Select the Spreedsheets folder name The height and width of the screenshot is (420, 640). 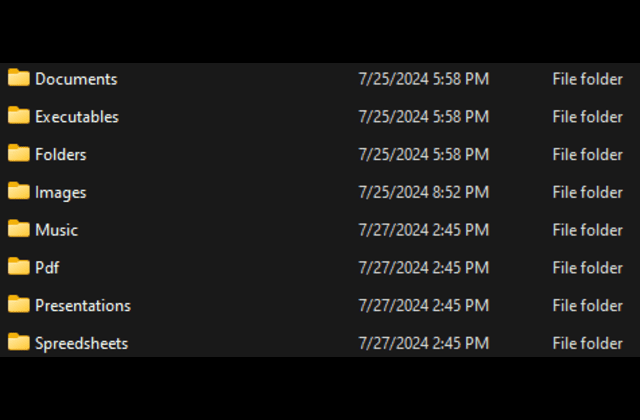82,344
